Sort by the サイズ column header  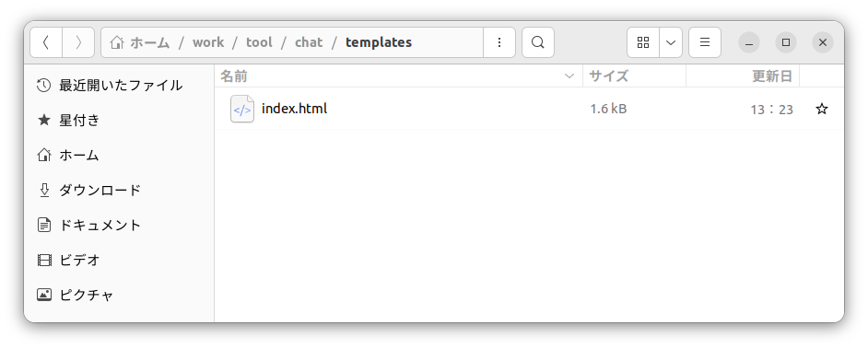tap(634, 76)
